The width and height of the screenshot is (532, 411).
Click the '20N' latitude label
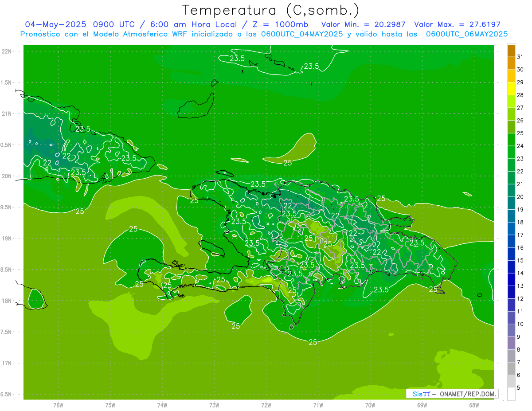8,176
